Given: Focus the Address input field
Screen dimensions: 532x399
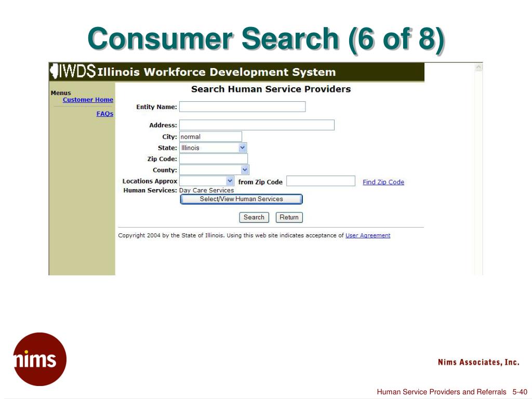Looking at the screenshot, I should tap(257, 125).
